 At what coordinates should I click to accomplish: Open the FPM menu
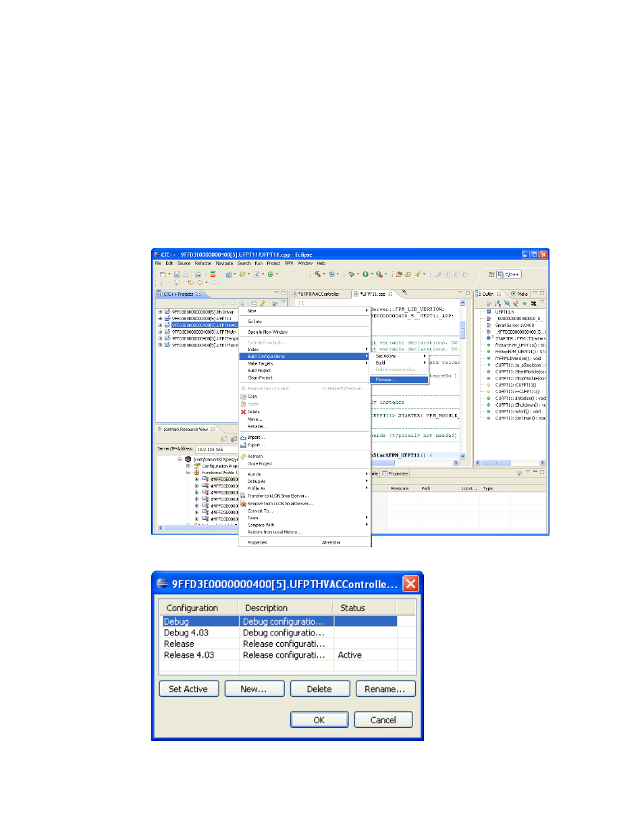(289, 263)
